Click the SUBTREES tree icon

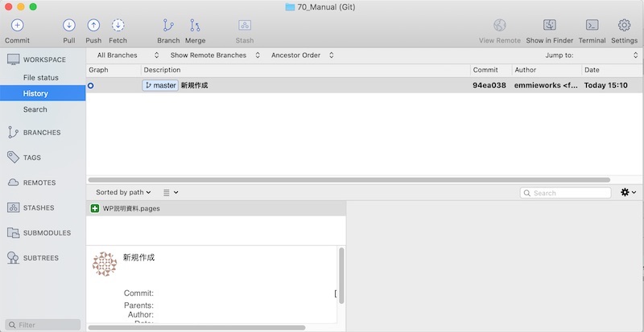[13, 258]
